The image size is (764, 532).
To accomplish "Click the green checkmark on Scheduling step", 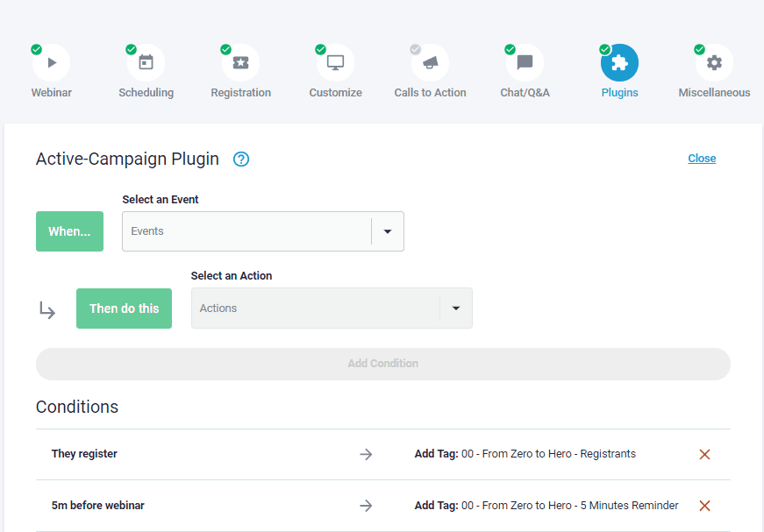I will point(131,49).
